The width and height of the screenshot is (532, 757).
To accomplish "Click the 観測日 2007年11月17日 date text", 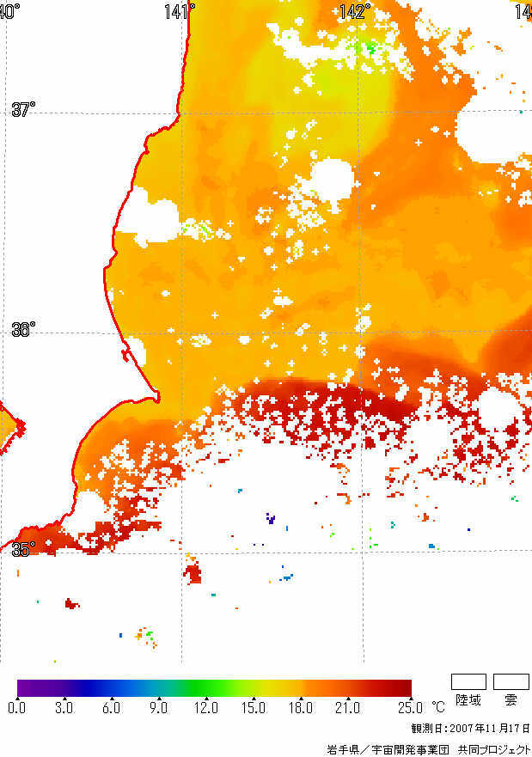I will pos(471,728).
